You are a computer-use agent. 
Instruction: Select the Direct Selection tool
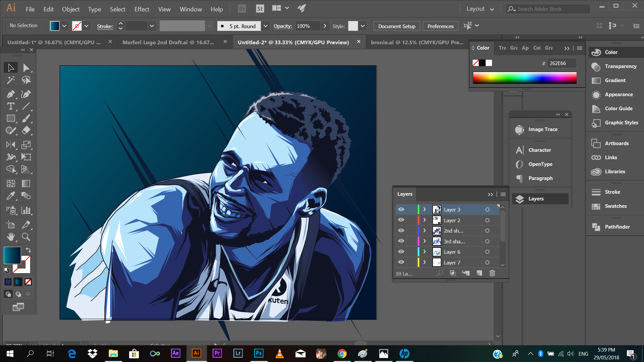pyautogui.click(x=26, y=68)
